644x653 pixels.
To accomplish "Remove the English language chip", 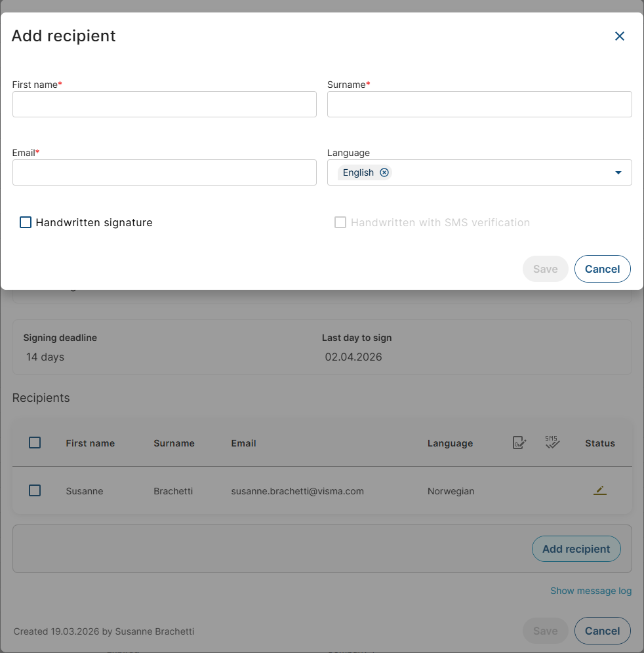I will point(384,172).
